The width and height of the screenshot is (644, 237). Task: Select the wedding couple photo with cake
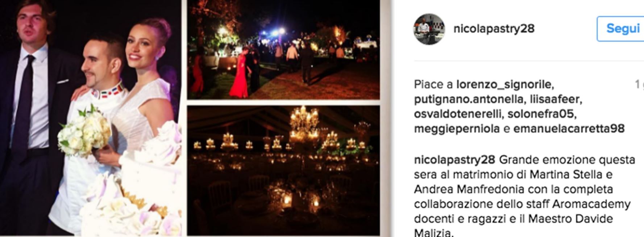(91, 118)
